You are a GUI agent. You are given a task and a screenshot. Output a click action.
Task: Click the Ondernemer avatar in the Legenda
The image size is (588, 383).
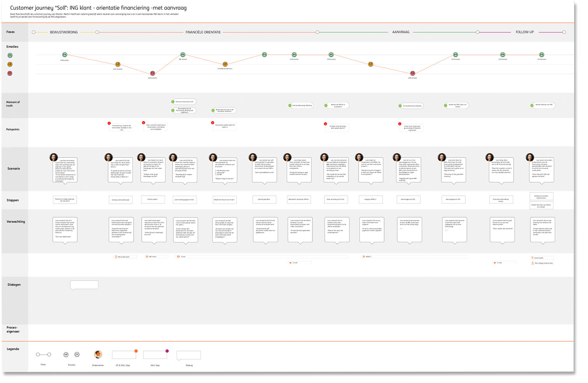pos(98,355)
